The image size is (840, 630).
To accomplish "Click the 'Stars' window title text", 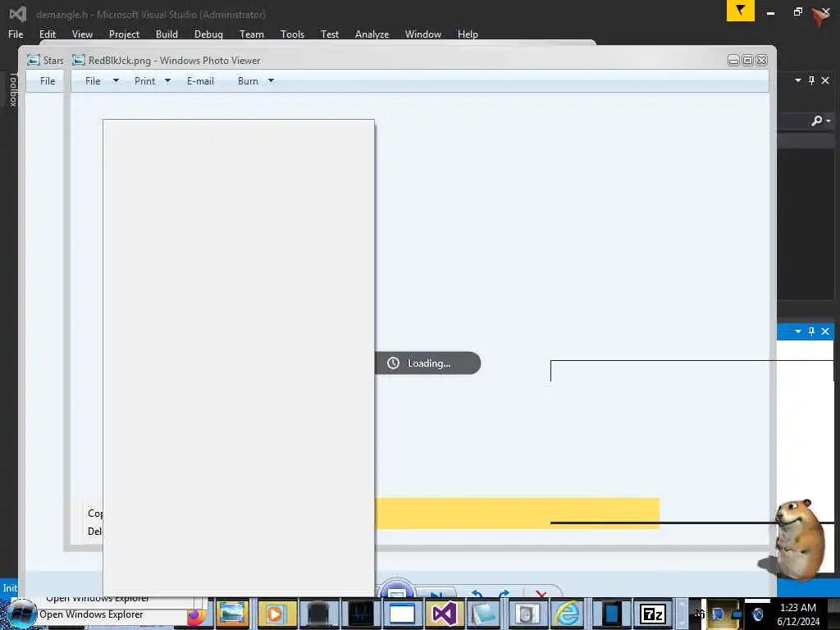I will pos(53,61).
